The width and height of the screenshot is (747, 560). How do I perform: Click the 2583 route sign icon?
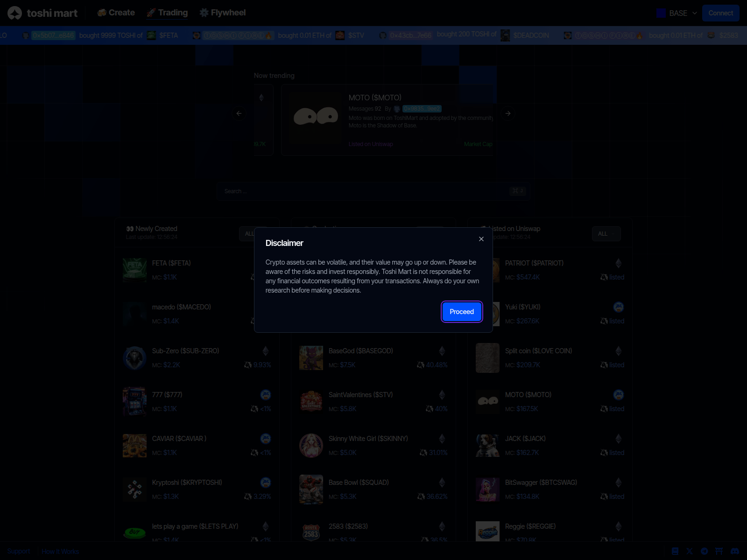click(311, 532)
